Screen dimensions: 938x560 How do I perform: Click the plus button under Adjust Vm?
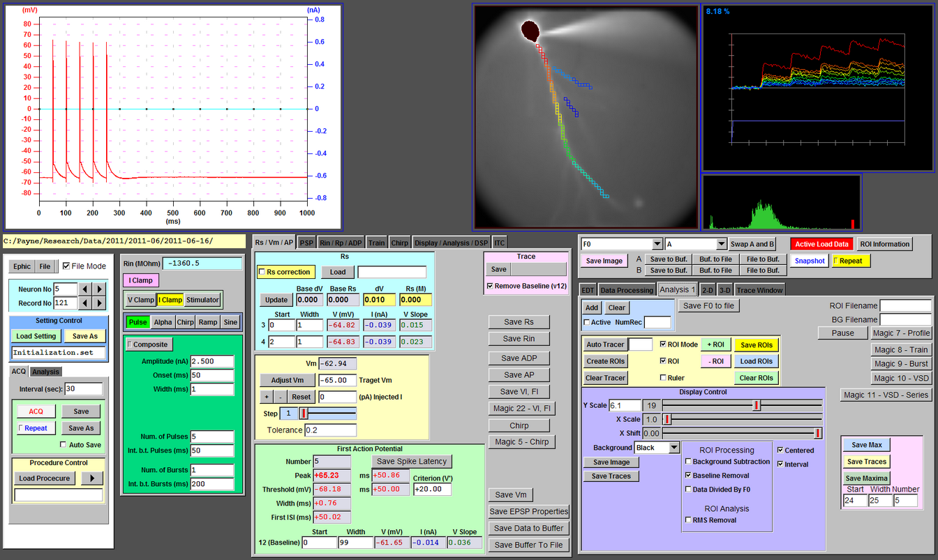(x=266, y=396)
